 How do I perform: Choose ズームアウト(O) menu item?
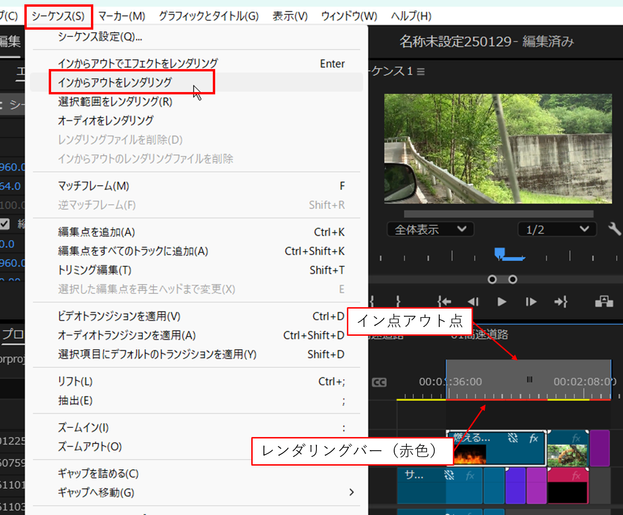(x=196, y=447)
